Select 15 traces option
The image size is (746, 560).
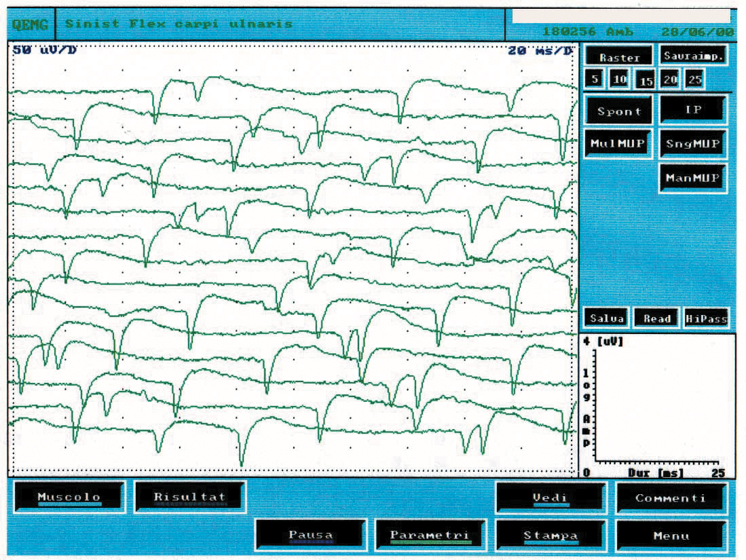coord(646,81)
